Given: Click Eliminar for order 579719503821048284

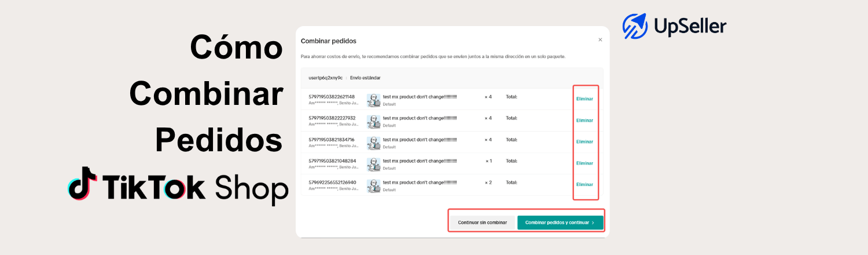Looking at the screenshot, I should coord(584,163).
